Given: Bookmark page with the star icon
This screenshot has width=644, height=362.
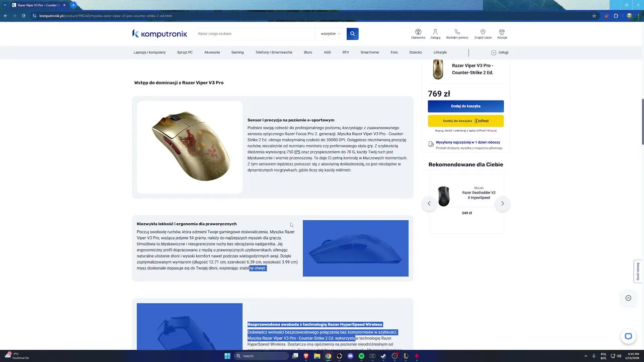Looking at the screenshot, I should click(x=594, y=16).
